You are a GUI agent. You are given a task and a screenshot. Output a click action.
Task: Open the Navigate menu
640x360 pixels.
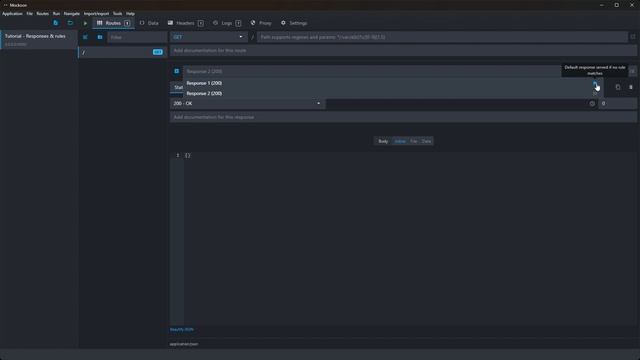click(72, 13)
